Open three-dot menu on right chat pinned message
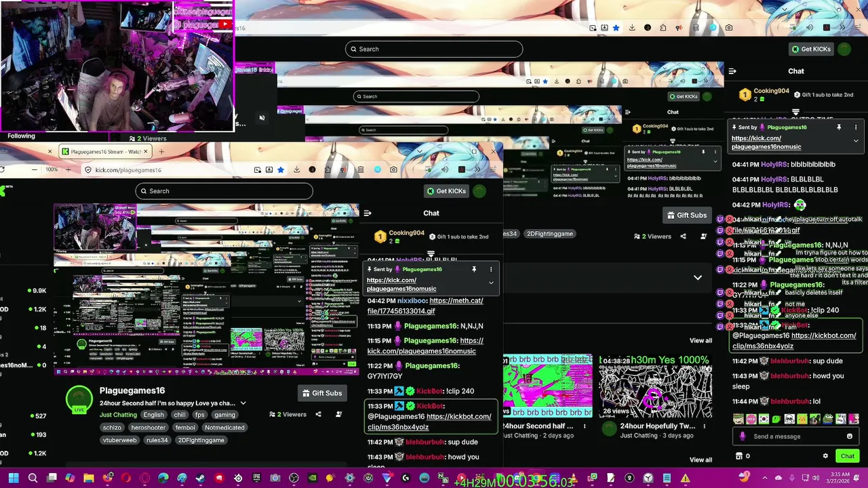This screenshot has height=488, width=868. tap(856, 127)
